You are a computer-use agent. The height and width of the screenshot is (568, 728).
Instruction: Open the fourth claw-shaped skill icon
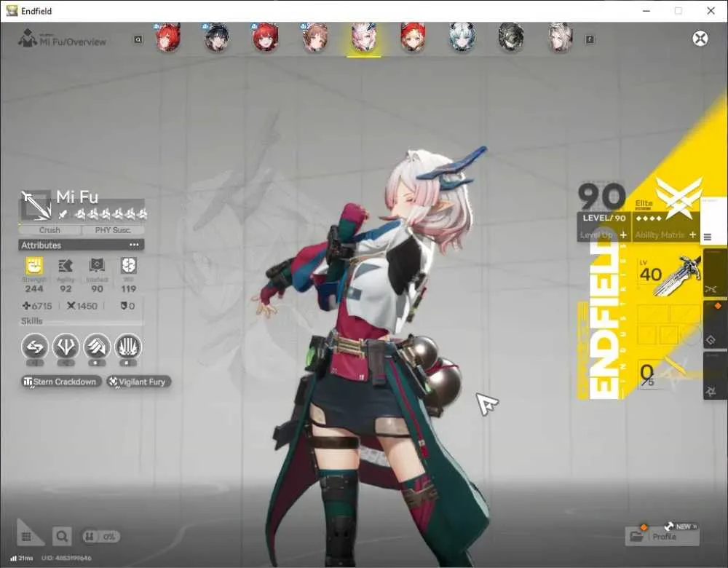pos(128,347)
